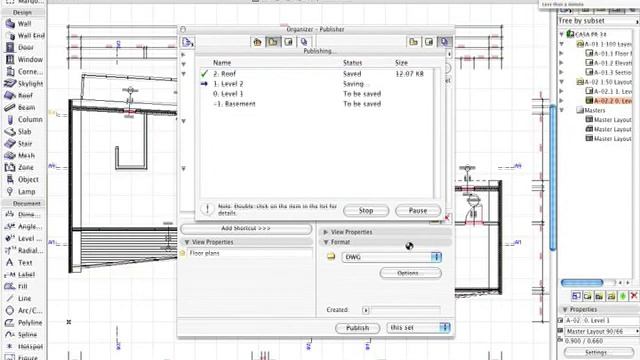640x360 pixels.
Task: Open the Master Layout 90/66 dropdown
Action: (601, 331)
